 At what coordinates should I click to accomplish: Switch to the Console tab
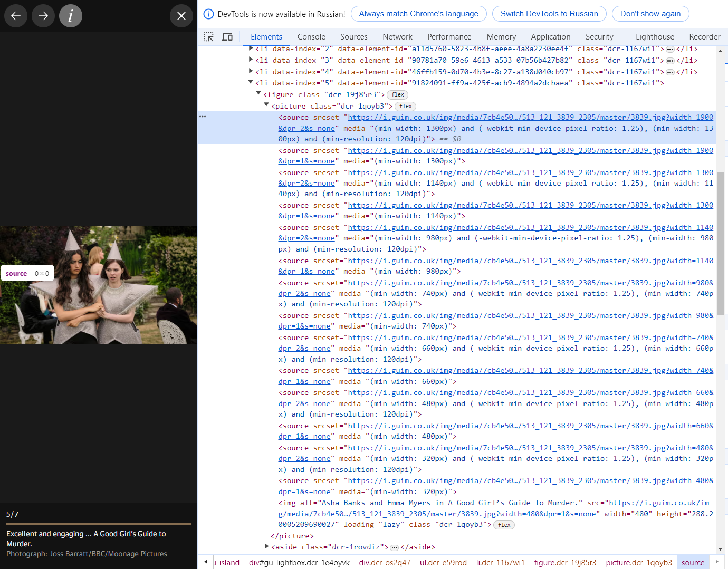coord(311,37)
